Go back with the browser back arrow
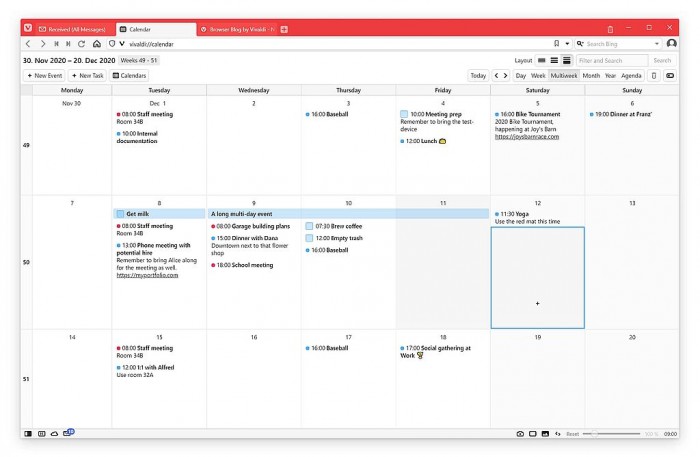 point(28,44)
